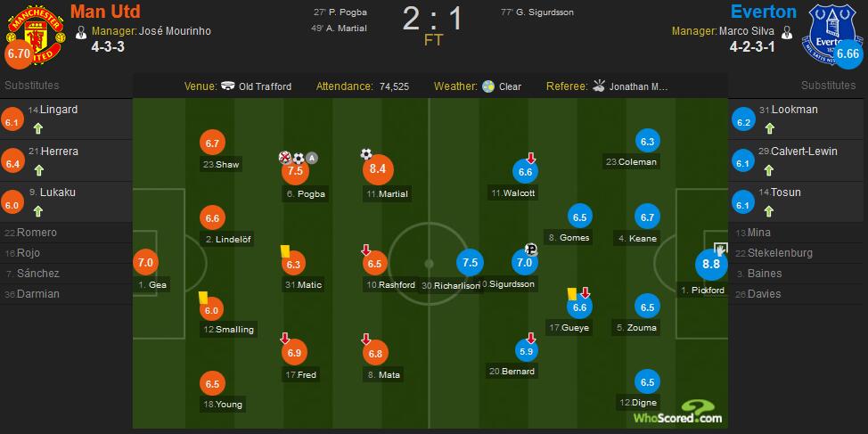Click player Richarlison's 7.5 rating marker
The height and width of the screenshot is (434, 868).
[471, 262]
